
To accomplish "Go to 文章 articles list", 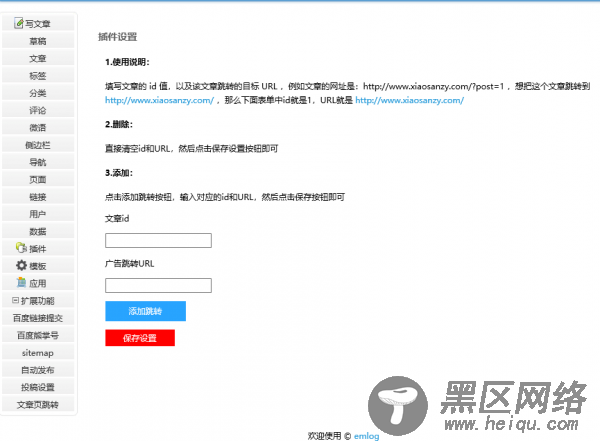I will (x=38, y=58).
